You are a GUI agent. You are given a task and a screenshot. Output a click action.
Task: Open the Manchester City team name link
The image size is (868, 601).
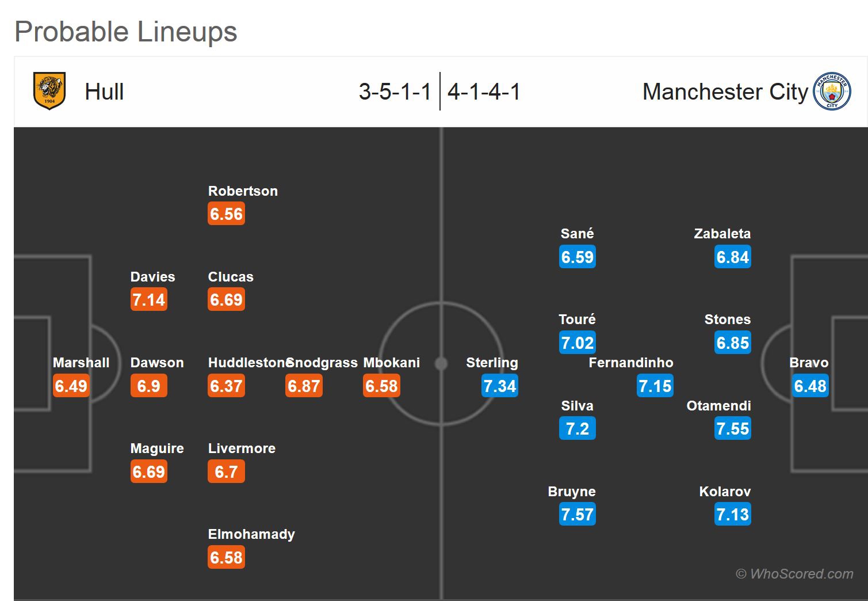725,92
